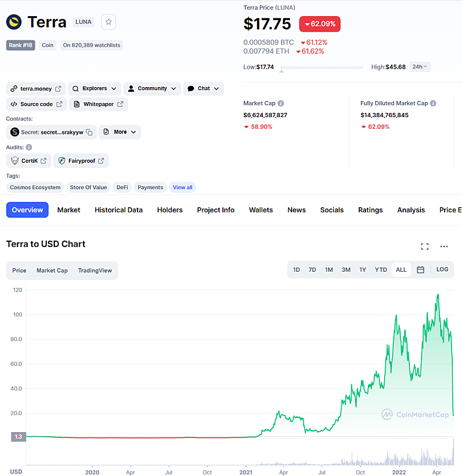Click the Whitepaper document icon
462x476 pixels.
[77, 104]
